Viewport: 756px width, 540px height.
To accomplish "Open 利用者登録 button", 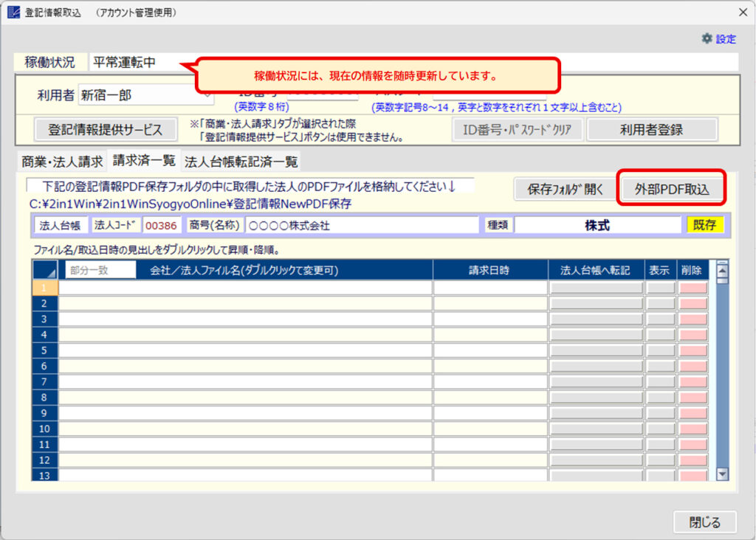I will [x=650, y=129].
